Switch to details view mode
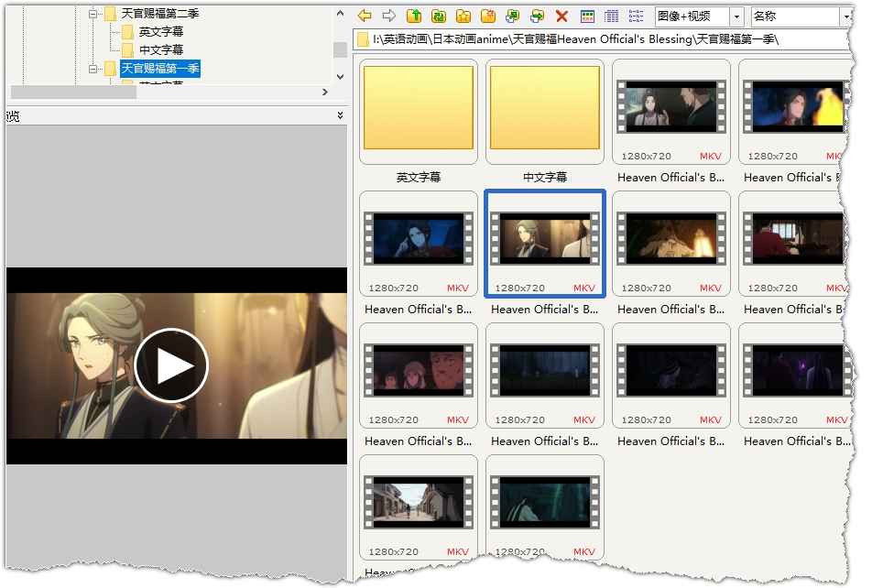Viewport: 872px width, 588px height. point(612,16)
